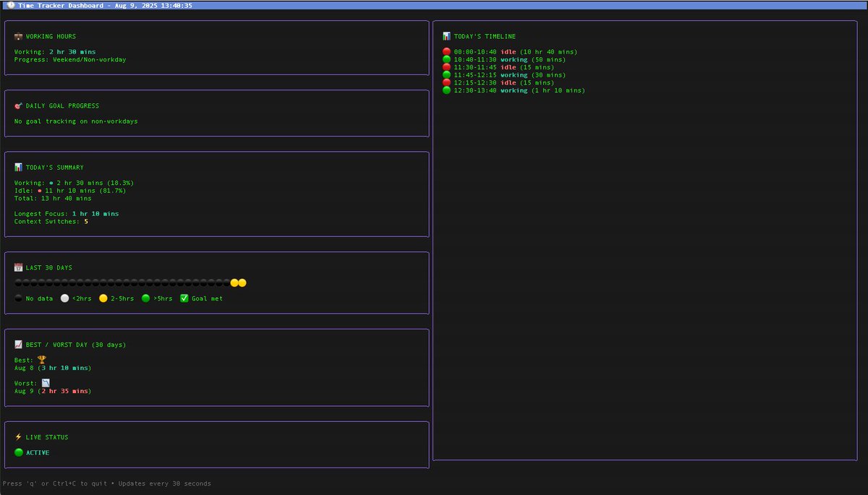The image size is (868, 495).
Task: Click the bar chart icon beside TODAY'S SUMMARY
Action: coord(18,166)
